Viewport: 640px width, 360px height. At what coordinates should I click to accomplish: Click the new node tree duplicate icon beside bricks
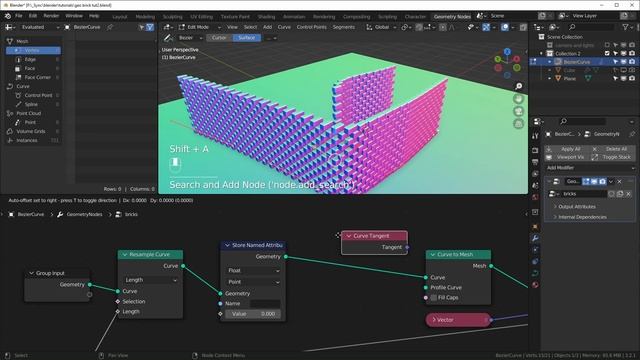[620, 194]
